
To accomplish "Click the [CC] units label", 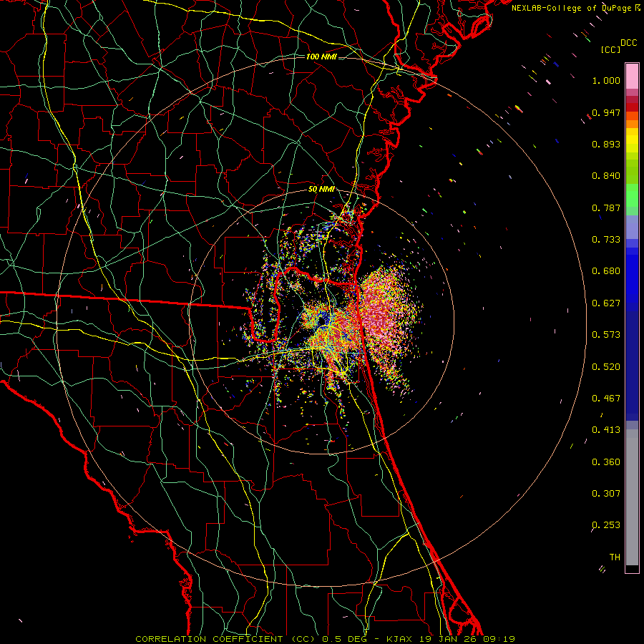I will pyautogui.click(x=610, y=49).
